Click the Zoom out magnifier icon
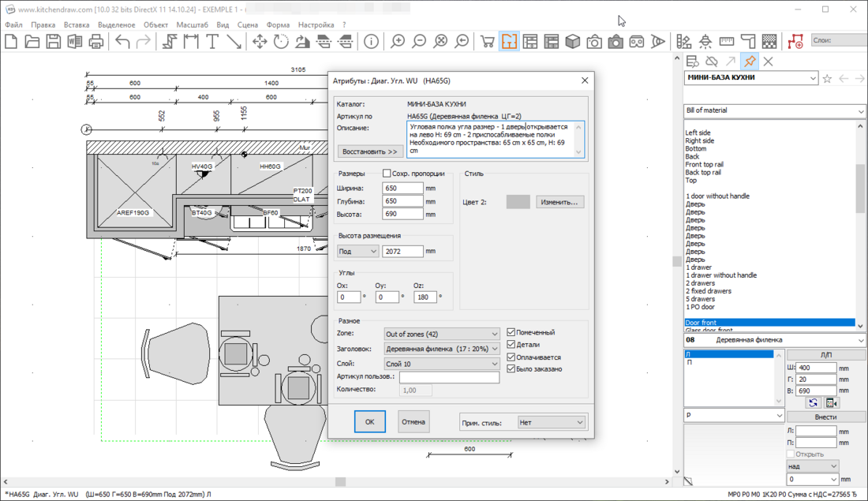868x501 pixels. (x=419, y=42)
